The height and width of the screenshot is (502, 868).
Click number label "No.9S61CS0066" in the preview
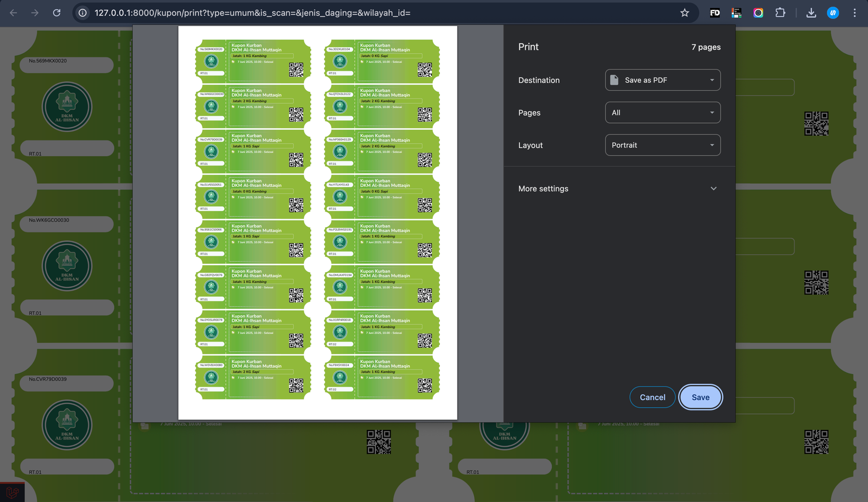(211, 230)
